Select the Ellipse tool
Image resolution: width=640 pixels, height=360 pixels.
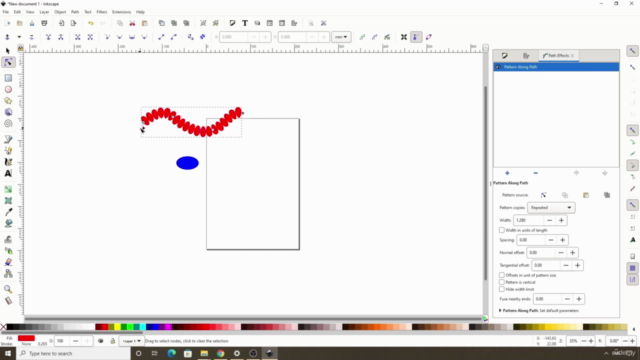pos(8,89)
